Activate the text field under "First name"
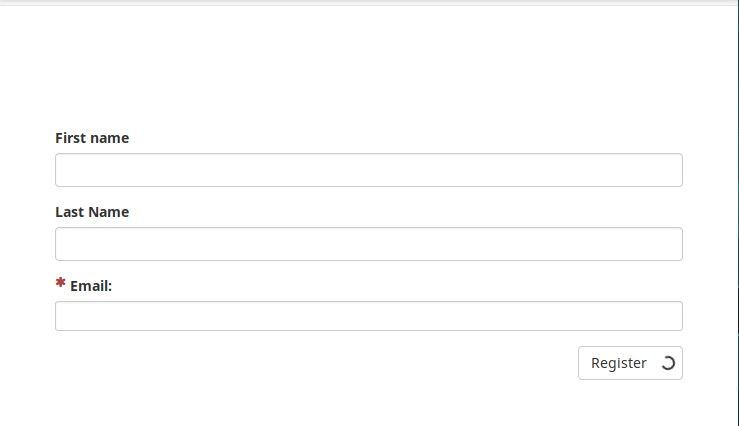The width and height of the screenshot is (739, 426). click(368, 170)
